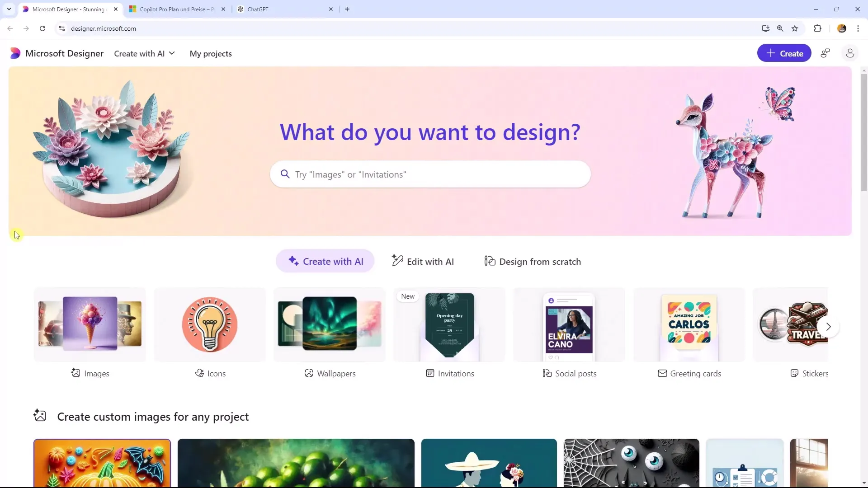Click the purple Create button top right

coord(784,53)
